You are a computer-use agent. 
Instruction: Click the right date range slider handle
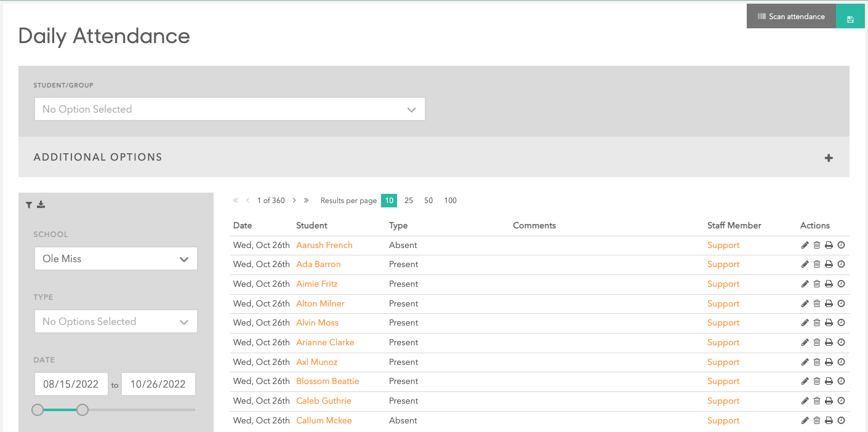tap(82, 410)
